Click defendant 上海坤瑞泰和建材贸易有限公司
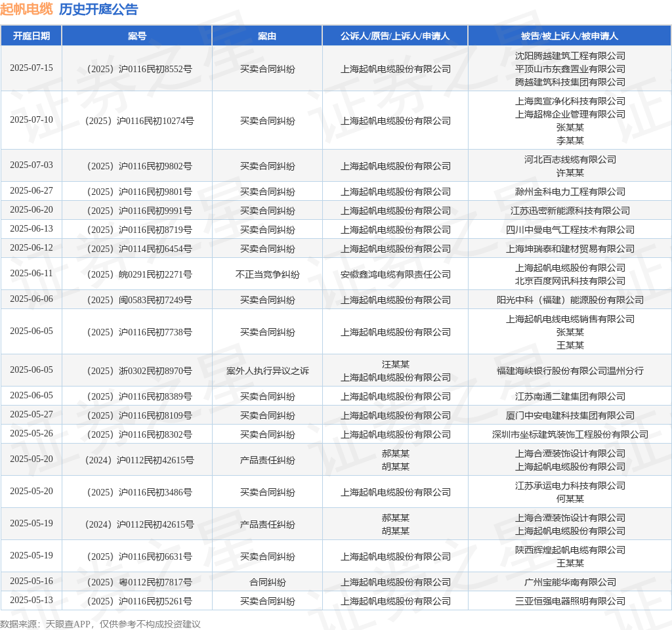Viewport: 672px width, 630px height. click(570, 249)
